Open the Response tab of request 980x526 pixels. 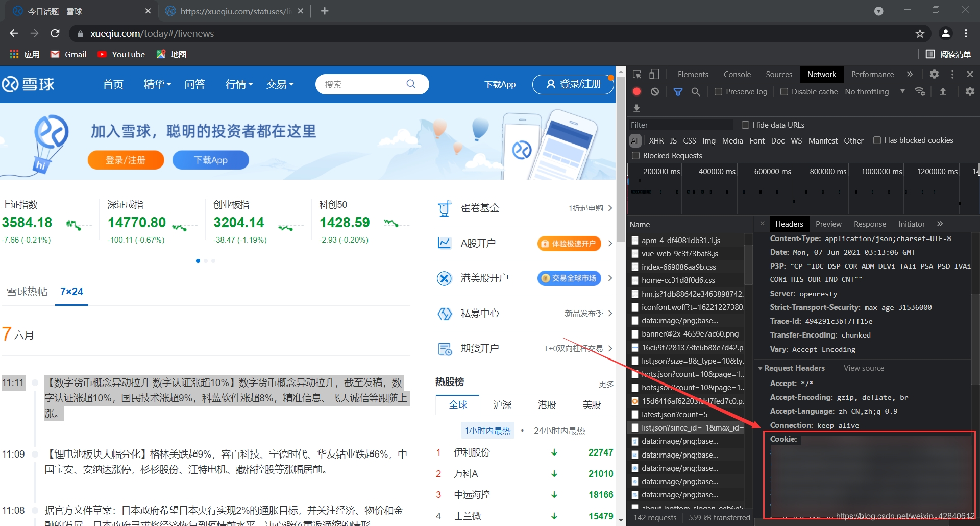[870, 224]
